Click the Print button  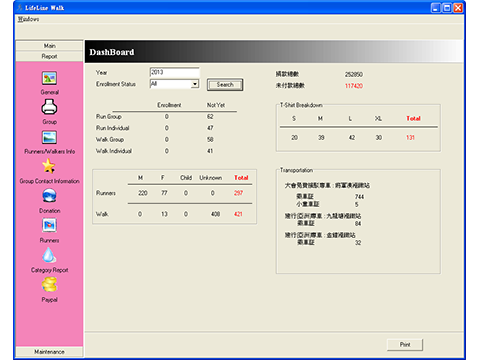(x=405, y=345)
